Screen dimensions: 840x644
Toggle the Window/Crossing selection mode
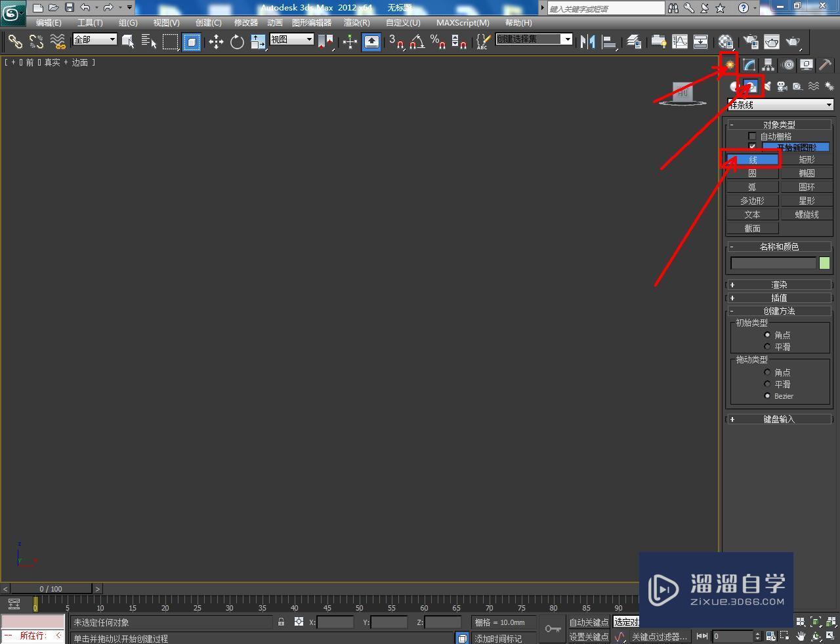pyautogui.click(x=192, y=42)
